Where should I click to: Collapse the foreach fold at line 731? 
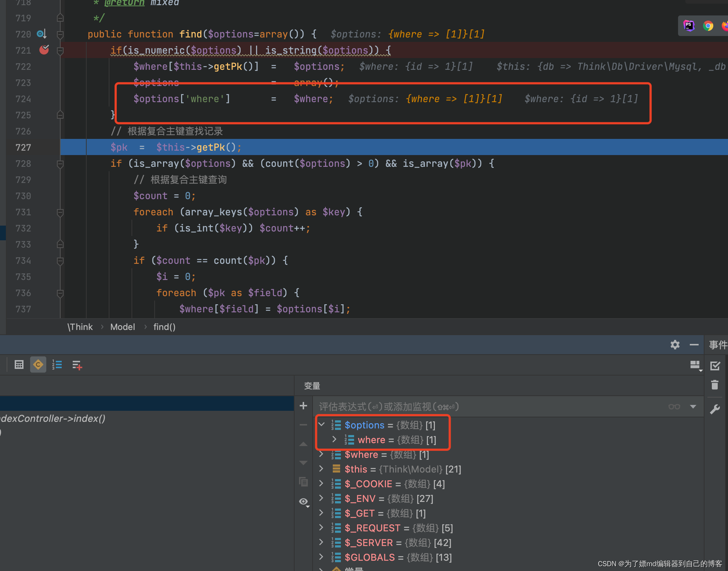tap(60, 212)
